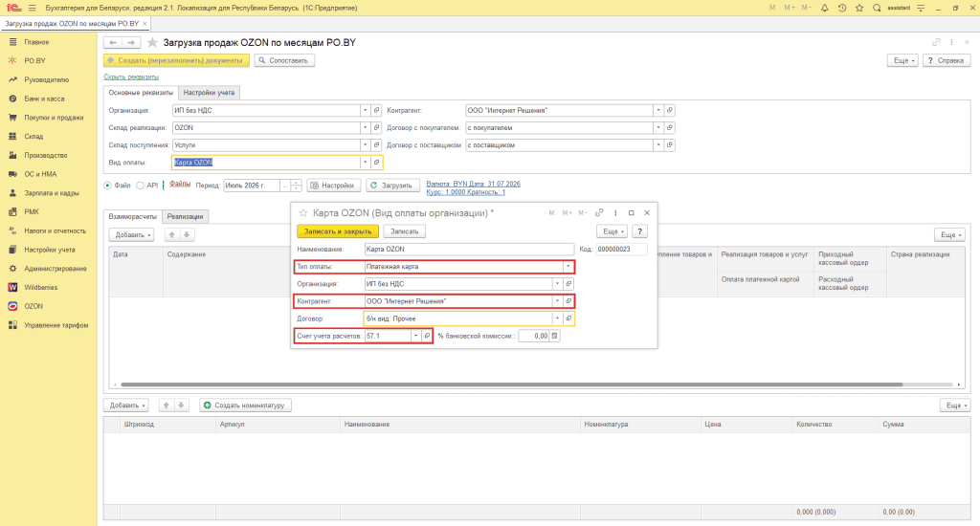Screen dimensions: 980x526
Task: Expand Договор с покупателем dropdown
Action: pos(658,127)
